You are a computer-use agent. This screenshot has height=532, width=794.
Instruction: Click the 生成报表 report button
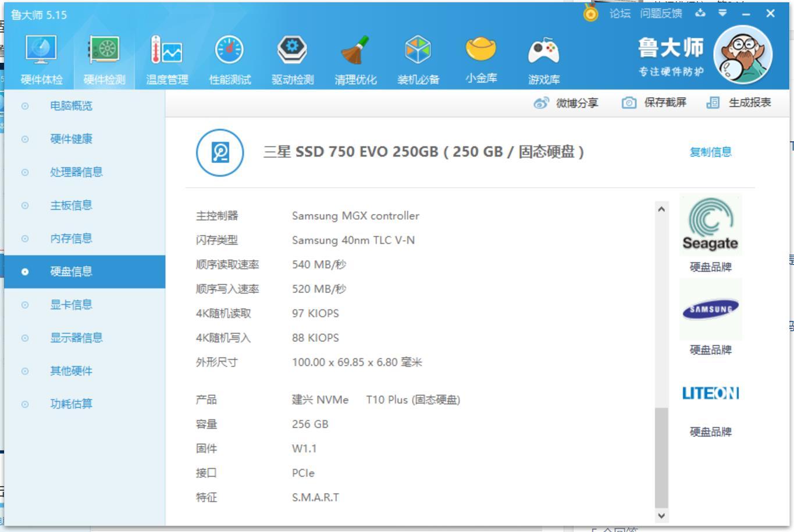pyautogui.click(x=750, y=102)
